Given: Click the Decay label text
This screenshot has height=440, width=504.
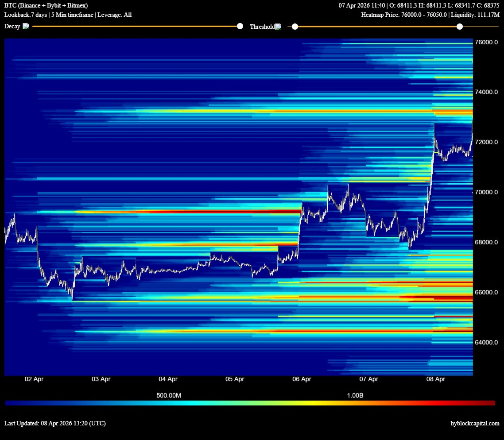Looking at the screenshot, I should pos(12,26).
